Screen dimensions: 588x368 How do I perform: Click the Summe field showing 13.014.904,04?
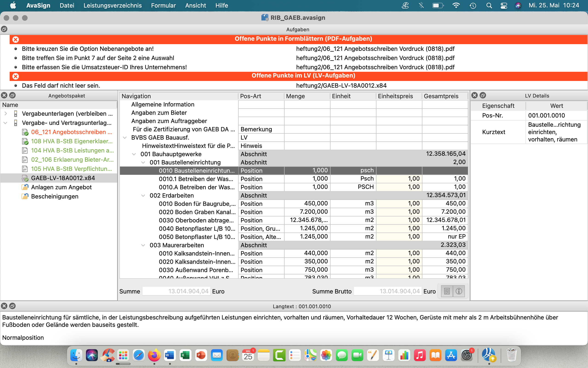click(x=176, y=291)
